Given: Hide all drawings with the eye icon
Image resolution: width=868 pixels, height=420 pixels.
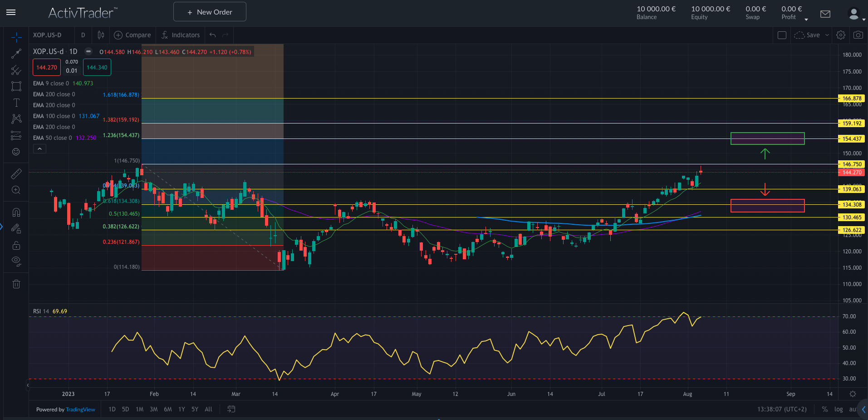Looking at the screenshot, I should point(16,261).
